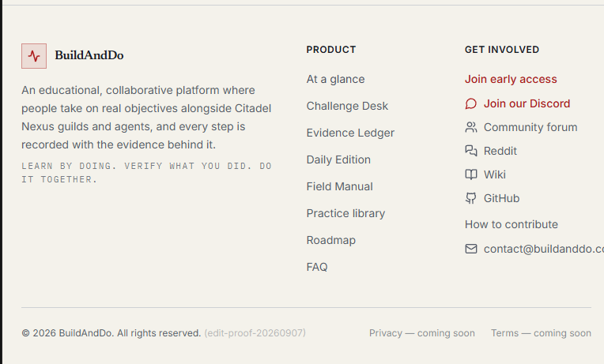Image resolution: width=604 pixels, height=364 pixels.
Task: Click the BuildAndDo brand name text
Action: [89, 55]
